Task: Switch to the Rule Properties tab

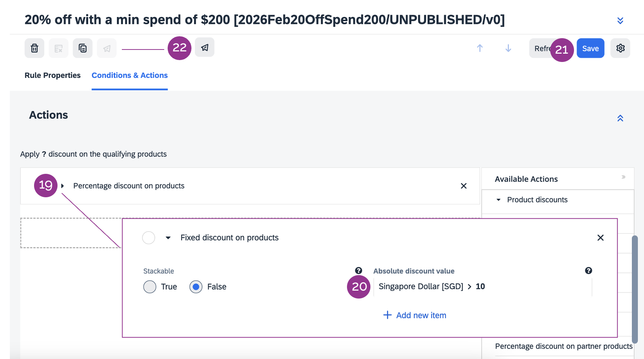Action: (53, 75)
